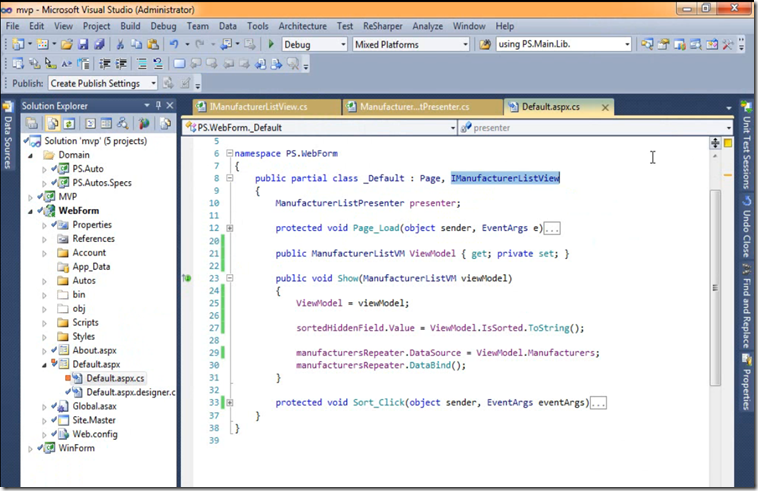Click the code editor vertical scrollbar thumb
The height and width of the screenshot is (491, 758).
[715, 288]
